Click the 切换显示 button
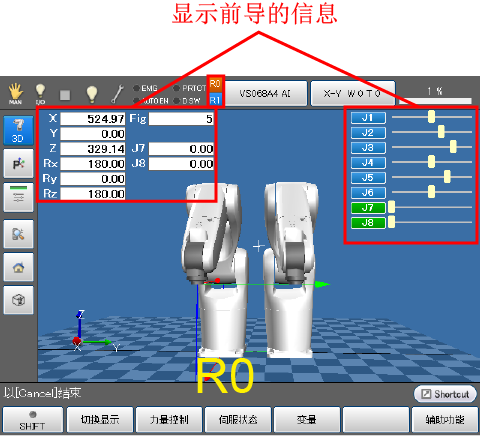 100,420
